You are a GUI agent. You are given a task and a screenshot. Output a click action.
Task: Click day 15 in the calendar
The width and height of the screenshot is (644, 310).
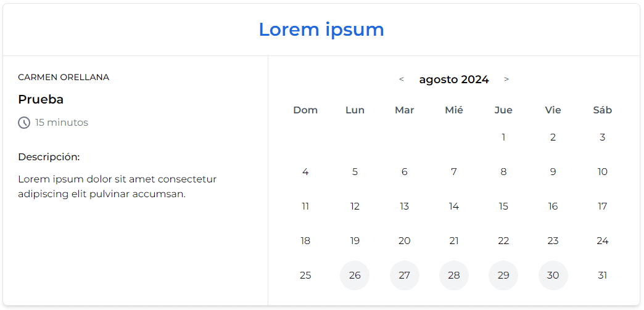[503, 206]
